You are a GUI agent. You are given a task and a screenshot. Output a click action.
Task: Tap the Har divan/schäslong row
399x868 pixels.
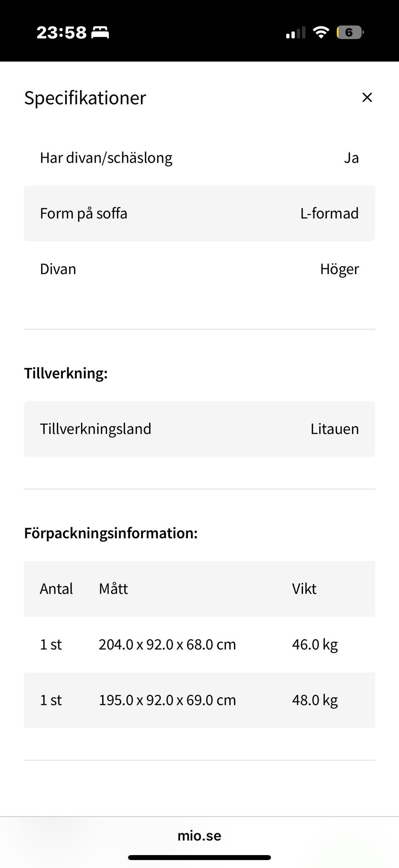(199, 158)
